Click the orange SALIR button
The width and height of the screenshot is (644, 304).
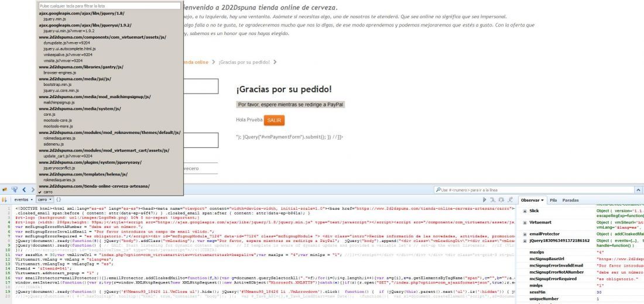click(274, 120)
